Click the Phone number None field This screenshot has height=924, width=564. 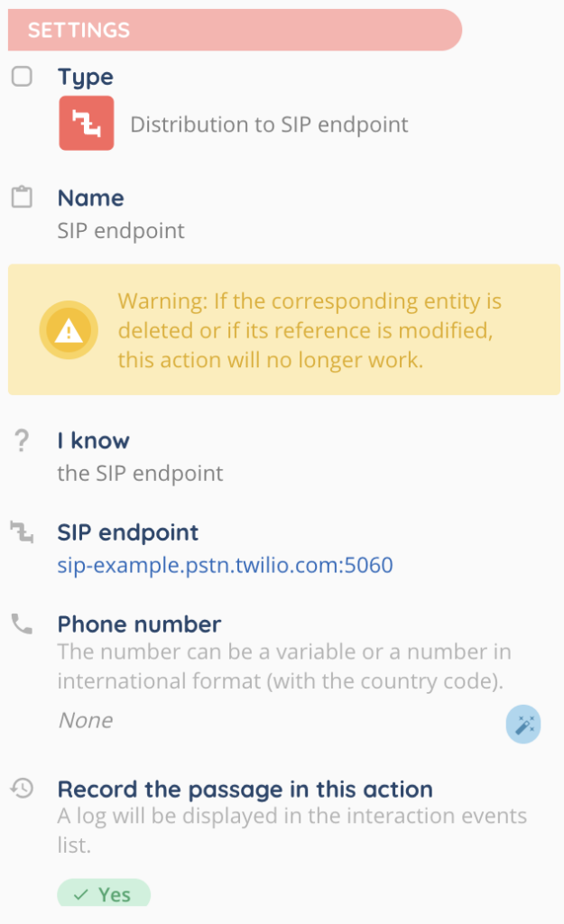[86, 720]
